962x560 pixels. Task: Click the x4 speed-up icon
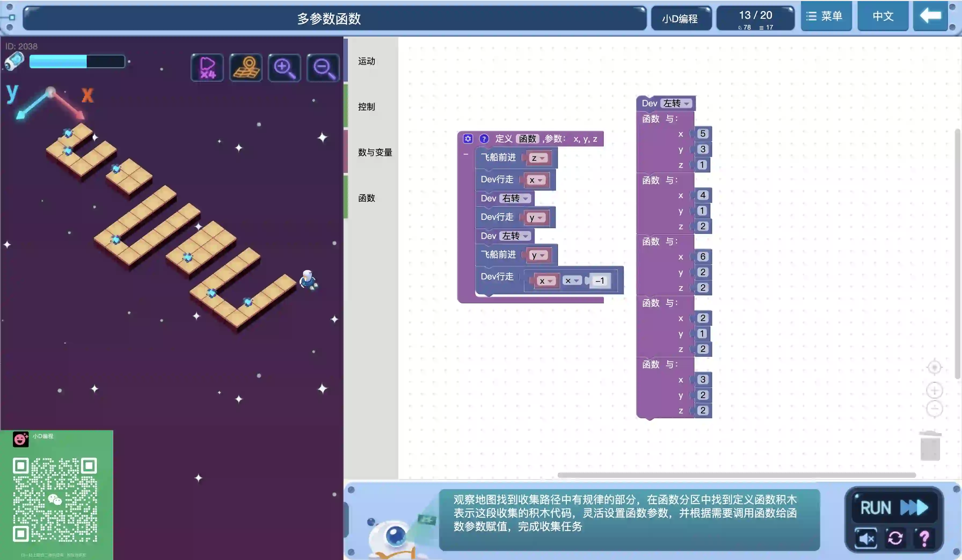click(x=207, y=68)
